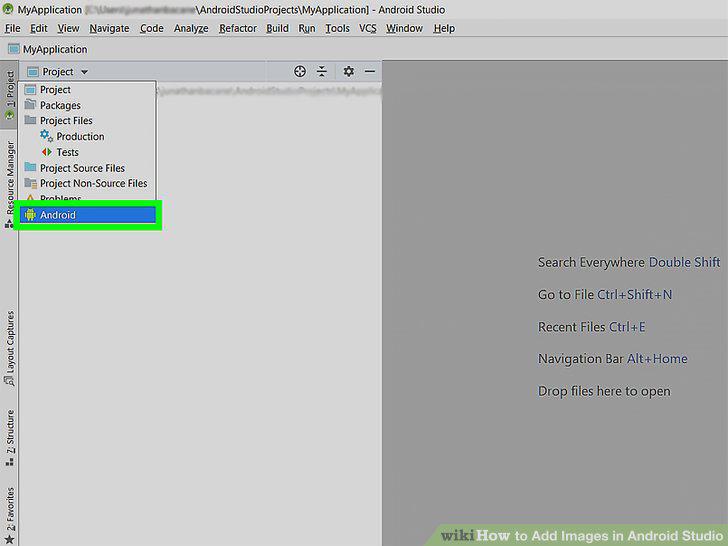Click the Go to File Ctrl+Shift+N hint
The height and width of the screenshot is (546, 728).
pos(605,295)
